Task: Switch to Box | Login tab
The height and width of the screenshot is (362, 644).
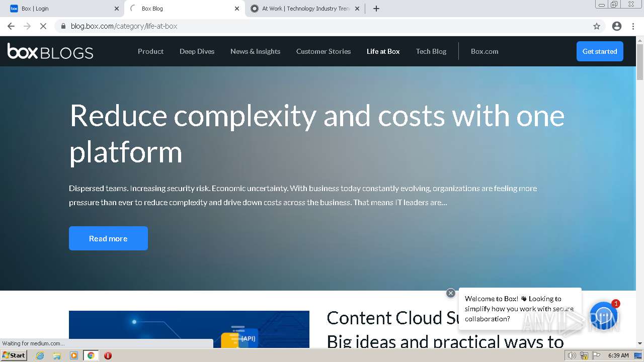Action: (64, 9)
